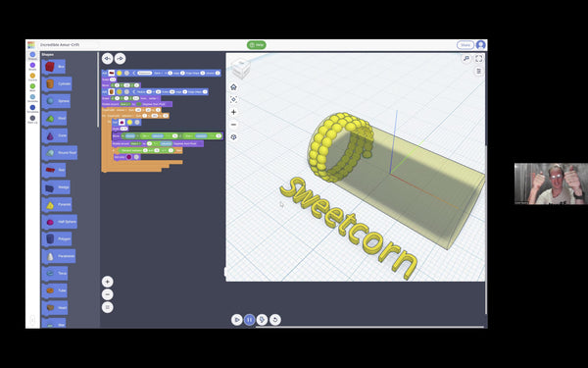The image size is (588, 368).
Task: Toggle hole mode on cylinder Add block
Action: click(126, 91)
